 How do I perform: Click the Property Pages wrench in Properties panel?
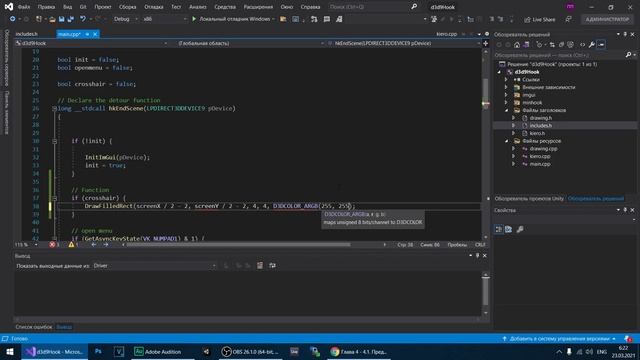pos(520,229)
